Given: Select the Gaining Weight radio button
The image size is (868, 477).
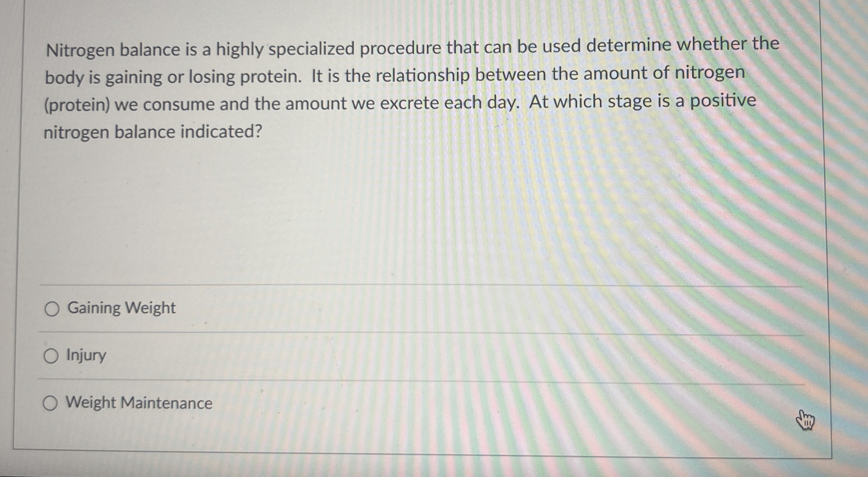Looking at the screenshot, I should (x=52, y=309).
